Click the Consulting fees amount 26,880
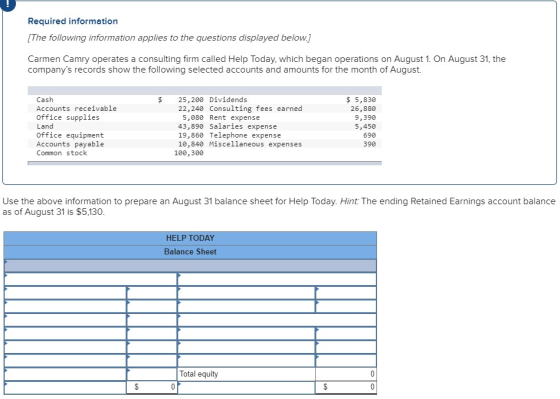The image size is (560, 399). [x=363, y=109]
